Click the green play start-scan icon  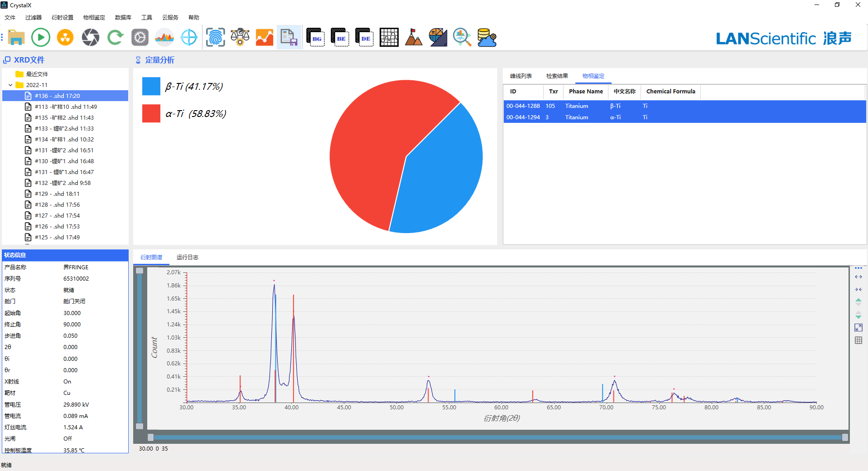coord(41,37)
